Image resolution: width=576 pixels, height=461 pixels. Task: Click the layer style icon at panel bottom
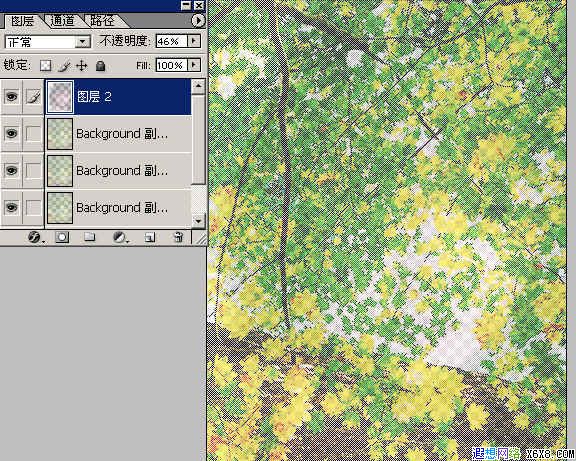click(x=35, y=237)
